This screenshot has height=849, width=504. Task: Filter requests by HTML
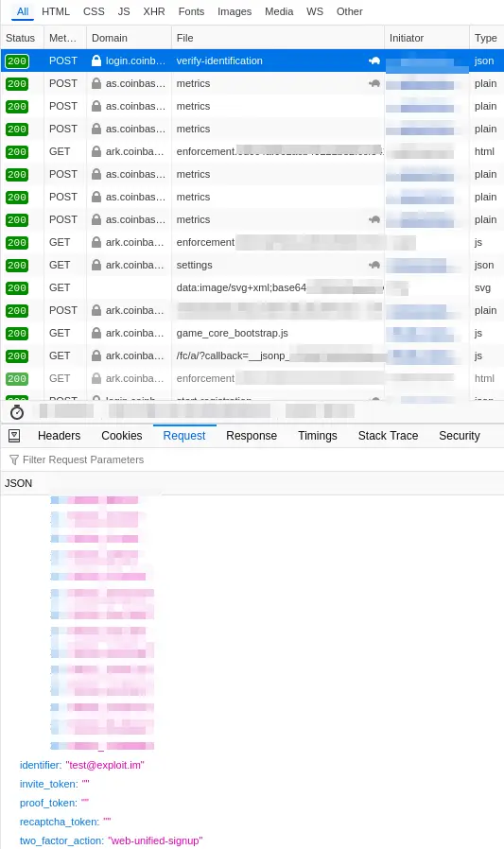click(56, 11)
